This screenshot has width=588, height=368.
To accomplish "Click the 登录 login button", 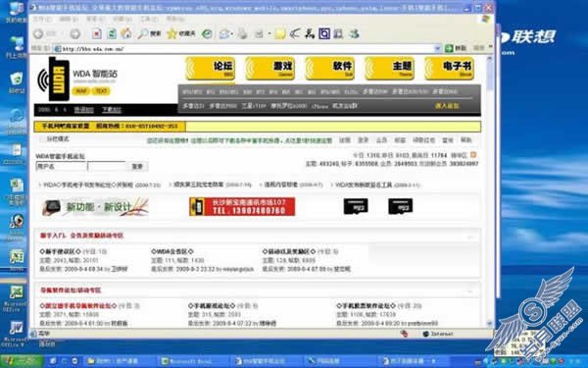I will [x=137, y=167].
